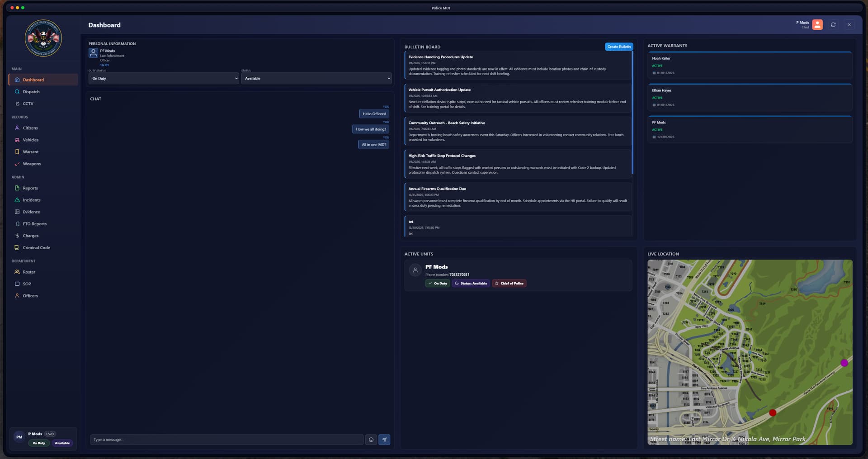Open the Status dropdown showing Available
Screen dimensions: 868x459
click(316, 79)
